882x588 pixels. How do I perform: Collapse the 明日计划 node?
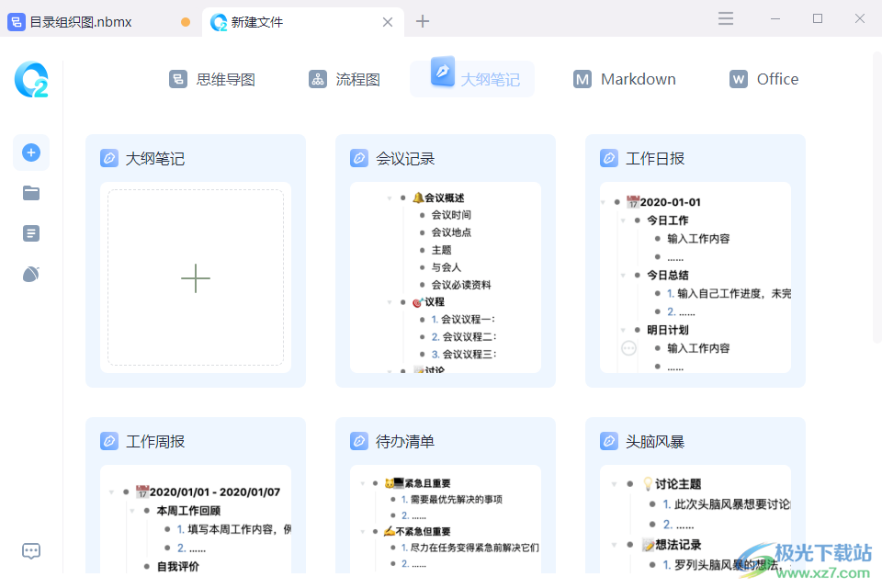tap(623, 330)
